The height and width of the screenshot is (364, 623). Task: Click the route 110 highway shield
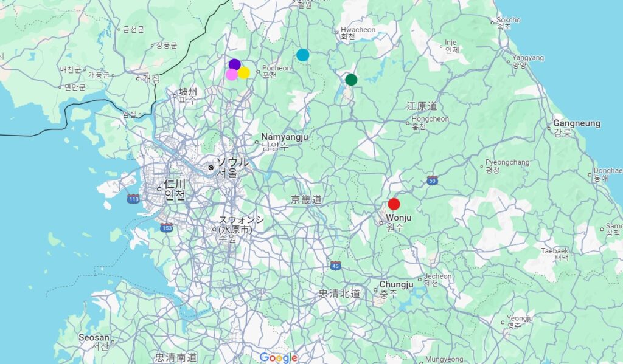(x=133, y=198)
